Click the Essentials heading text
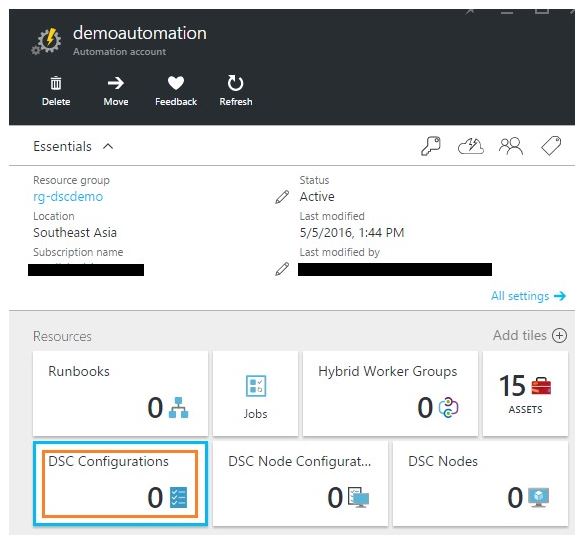 tap(62, 146)
